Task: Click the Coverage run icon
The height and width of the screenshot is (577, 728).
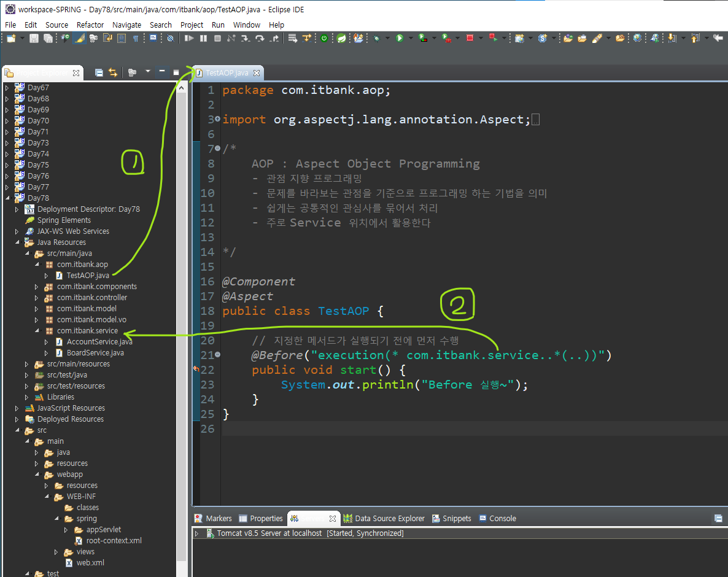Action: tap(422, 39)
